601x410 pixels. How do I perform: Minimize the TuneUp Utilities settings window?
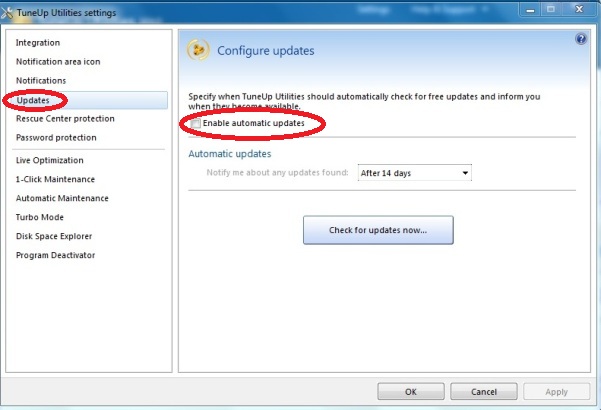point(530,10)
